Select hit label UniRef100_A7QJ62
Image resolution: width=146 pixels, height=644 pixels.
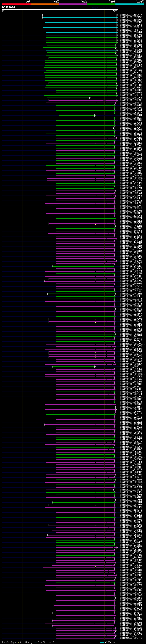click(131, 25)
